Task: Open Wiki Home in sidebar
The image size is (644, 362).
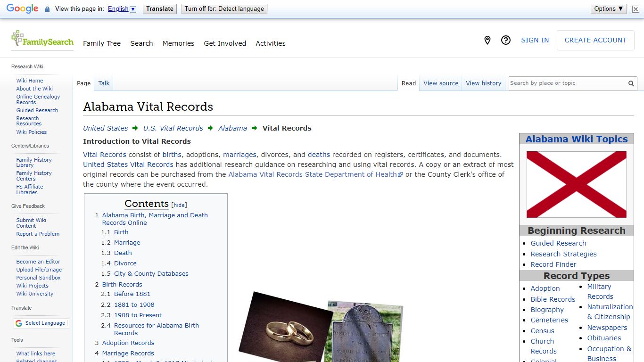Action: pyautogui.click(x=30, y=81)
